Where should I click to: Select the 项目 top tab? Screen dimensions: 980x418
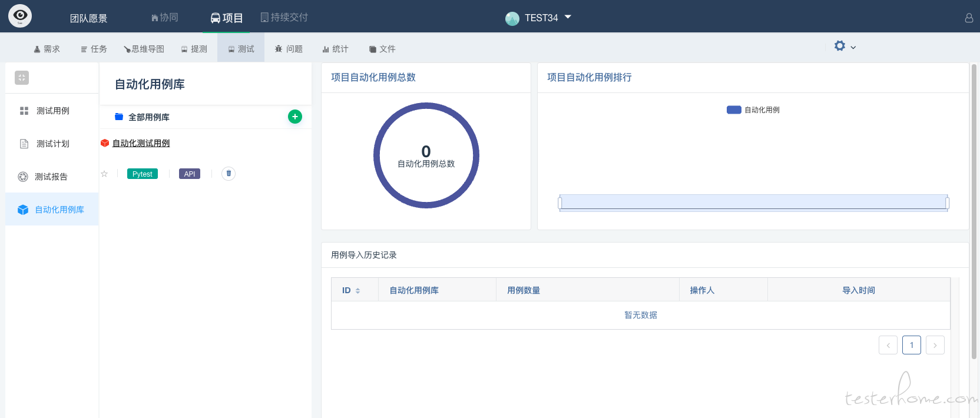pyautogui.click(x=227, y=18)
